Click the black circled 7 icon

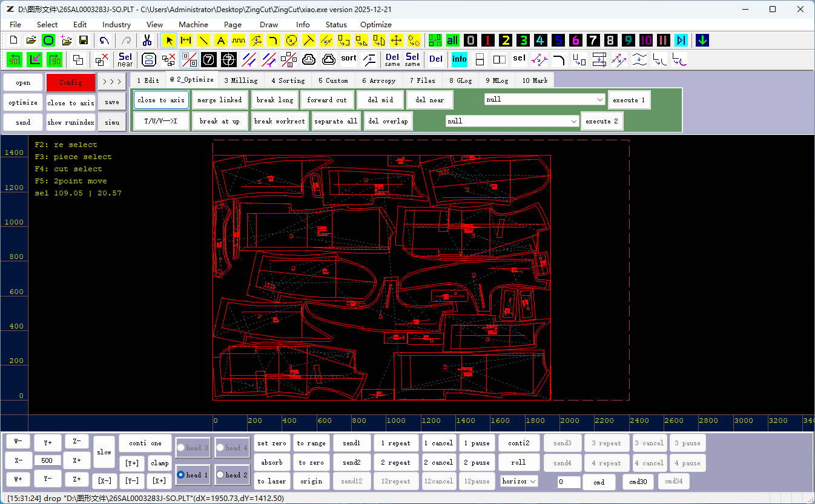click(x=209, y=59)
